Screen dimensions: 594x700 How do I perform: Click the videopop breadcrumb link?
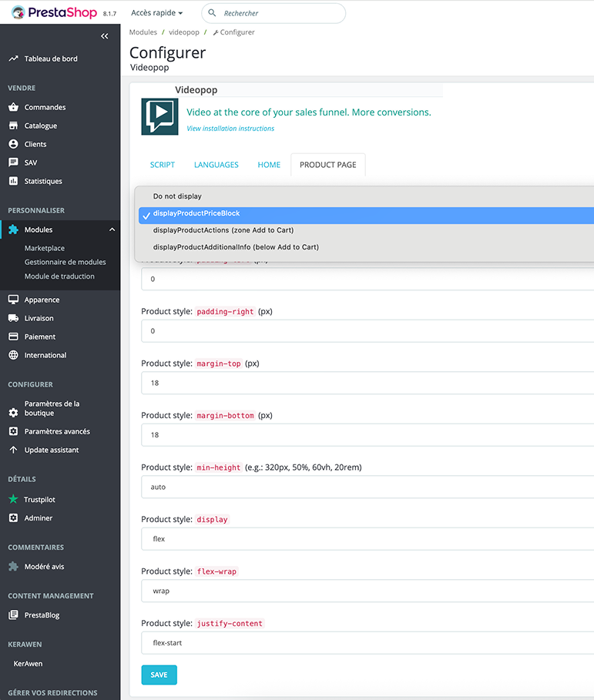click(x=184, y=32)
